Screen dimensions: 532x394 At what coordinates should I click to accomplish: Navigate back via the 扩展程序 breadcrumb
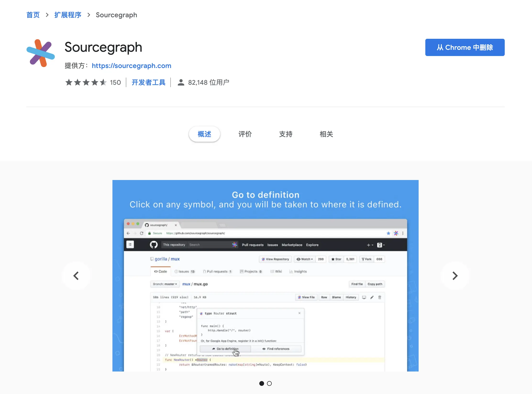point(68,15)
